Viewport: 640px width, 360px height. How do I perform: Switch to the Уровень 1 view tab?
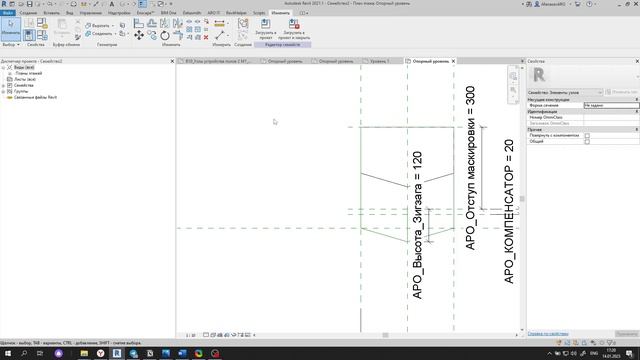pos(380,61)
